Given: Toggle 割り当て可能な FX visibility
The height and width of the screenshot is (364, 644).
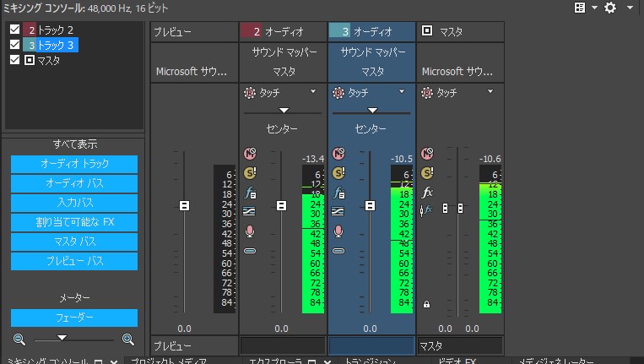Looking at the screenshot, I should pos(74,222).
